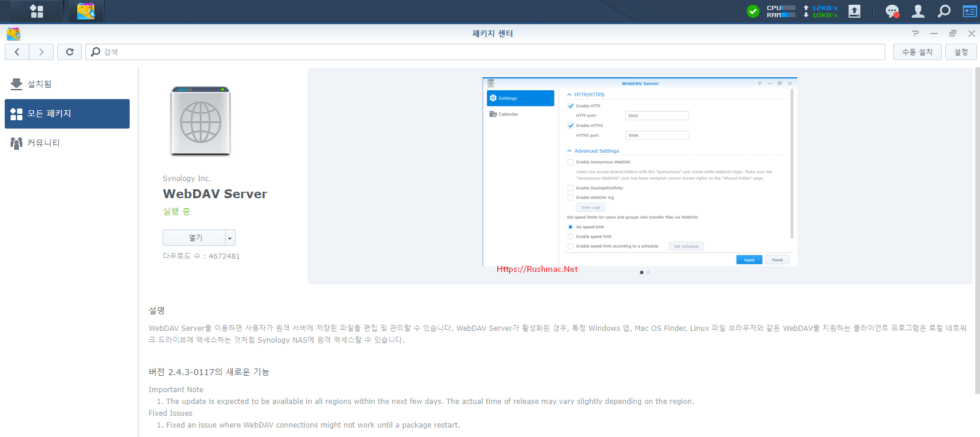Open the DSM main menu grid icon
Viewport: 980px width, 437px height.
tap(37, 11)
